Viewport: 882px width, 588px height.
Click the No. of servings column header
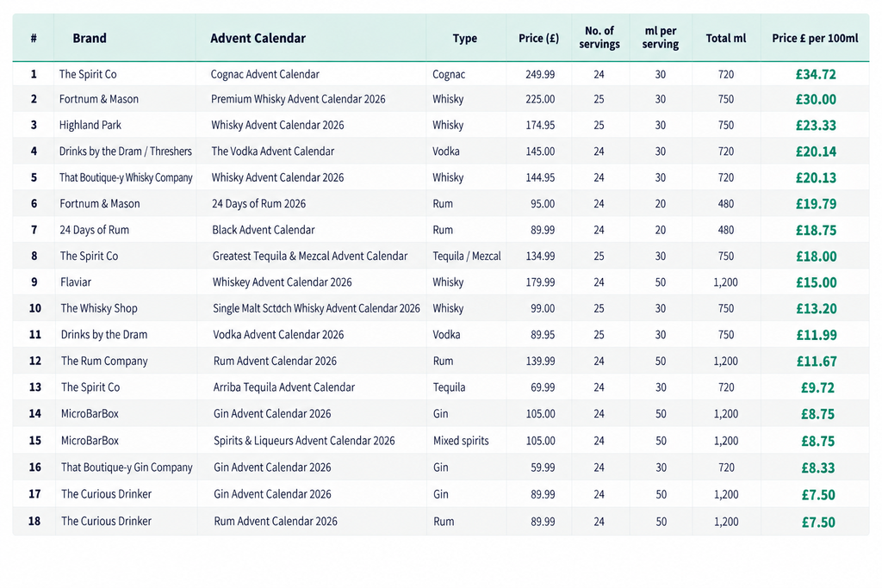tap(599, 38)
